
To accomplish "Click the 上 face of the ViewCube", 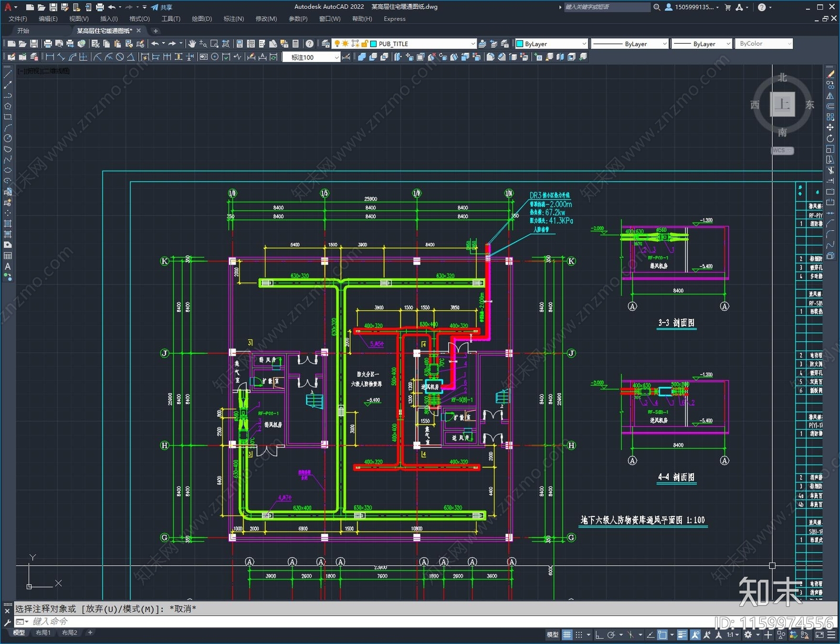I will point(782,104).
